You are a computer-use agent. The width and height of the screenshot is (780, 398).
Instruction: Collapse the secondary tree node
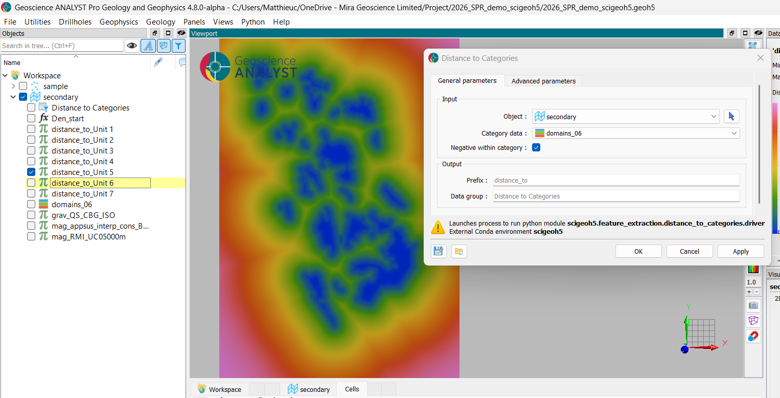point(13,97)
